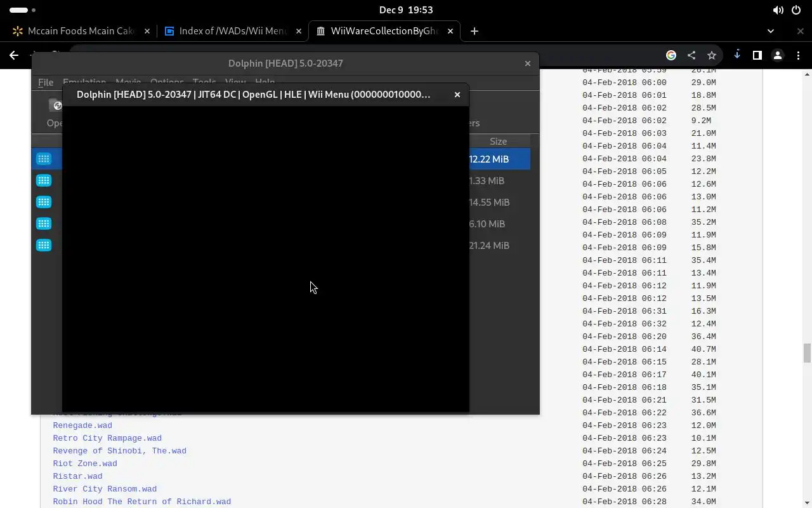Open the Retro City Rampage.wad link
The width and height of the screenshot is (812, 508).
click(107, 438)
